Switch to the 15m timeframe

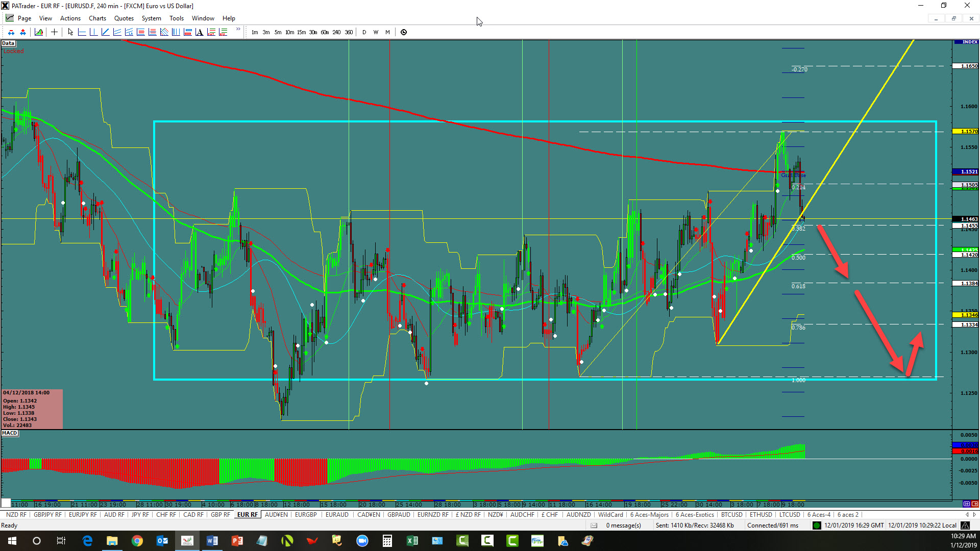tap(301, 32)
